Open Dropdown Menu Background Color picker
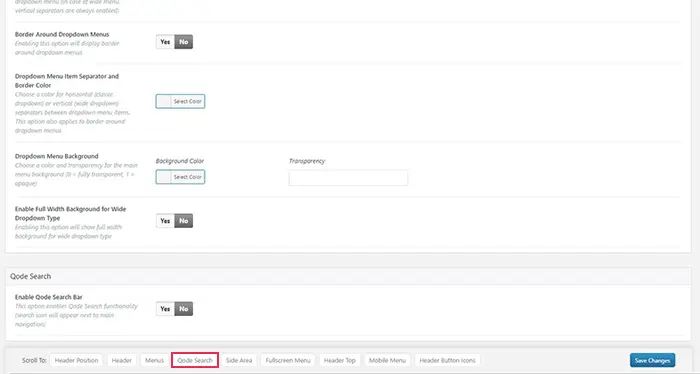 pyautogui.click(x=180, y=177)
